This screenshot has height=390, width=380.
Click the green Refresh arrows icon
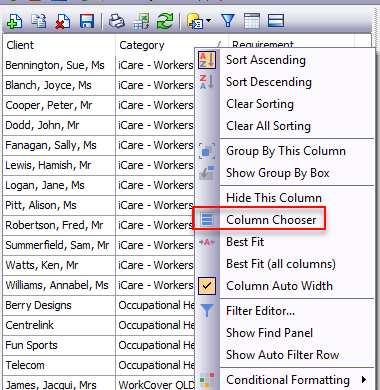165,21
